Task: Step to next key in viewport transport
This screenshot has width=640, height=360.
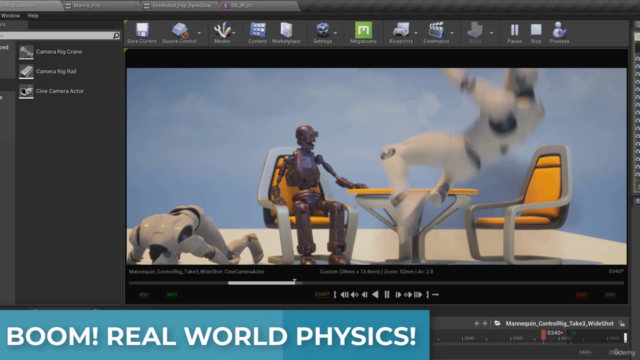Action: (x=408, y=295)
